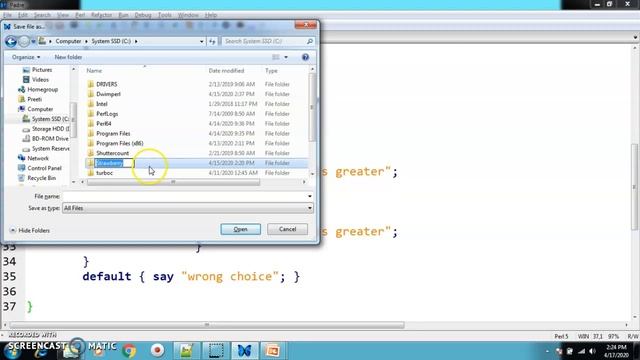Select Storage HDD drive in navigation pane
This screenshot has width=640, height=360.
tap(46, 129)
